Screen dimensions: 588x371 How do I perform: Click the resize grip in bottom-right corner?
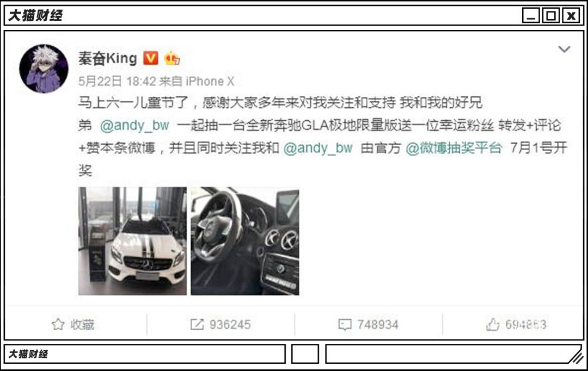pos(576,355)
